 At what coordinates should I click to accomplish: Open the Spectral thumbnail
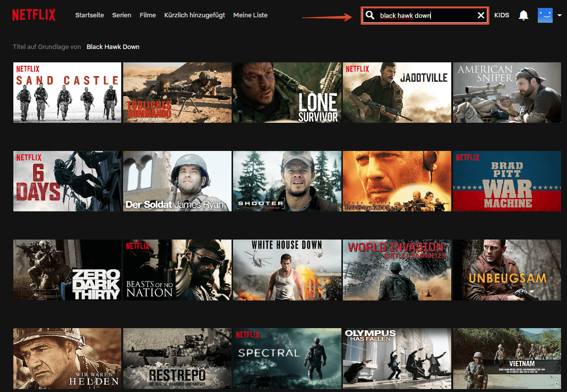(x=287, y=358)
